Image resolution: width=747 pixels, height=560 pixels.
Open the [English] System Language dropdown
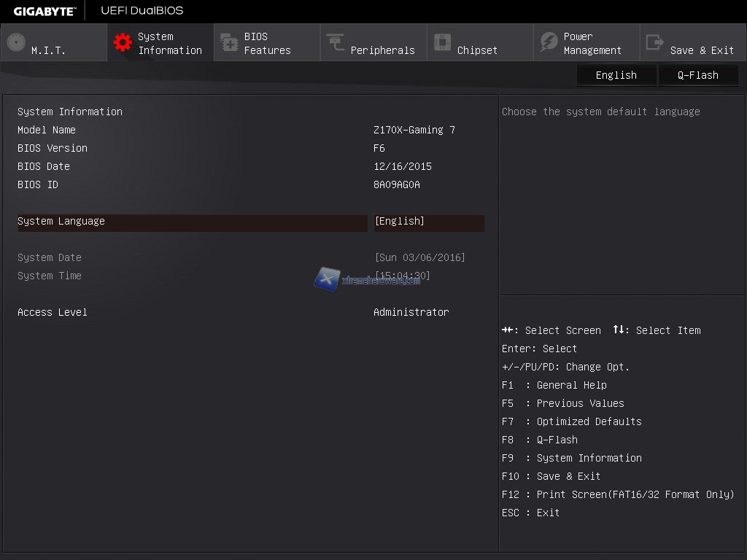coord(428,222)
